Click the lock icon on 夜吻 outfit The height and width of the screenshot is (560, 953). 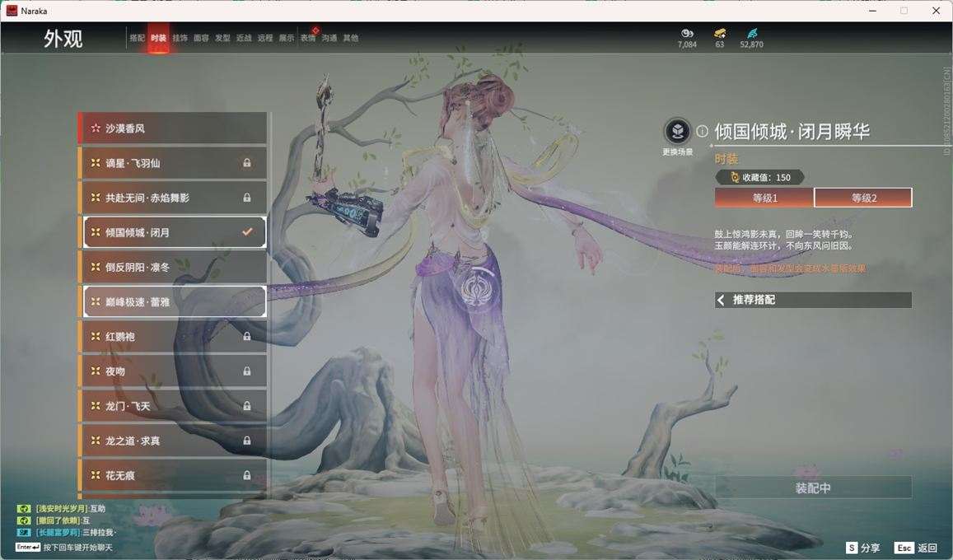[x=246, y=371]
